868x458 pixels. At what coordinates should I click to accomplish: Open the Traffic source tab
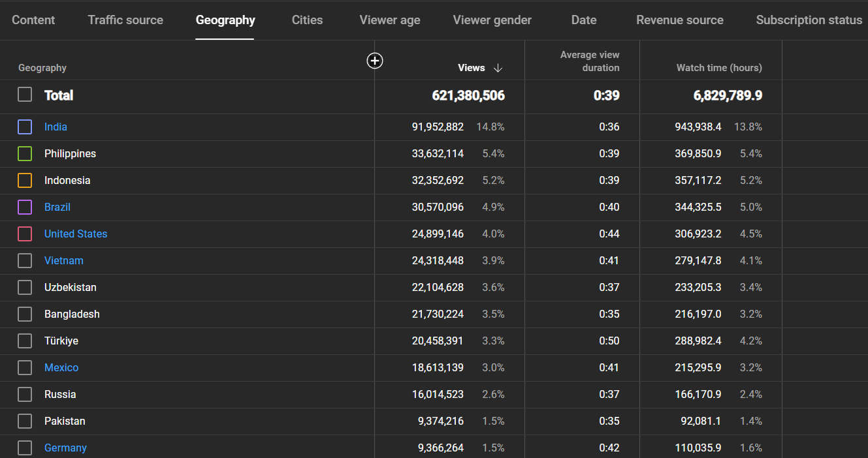[x=125, y=20]
